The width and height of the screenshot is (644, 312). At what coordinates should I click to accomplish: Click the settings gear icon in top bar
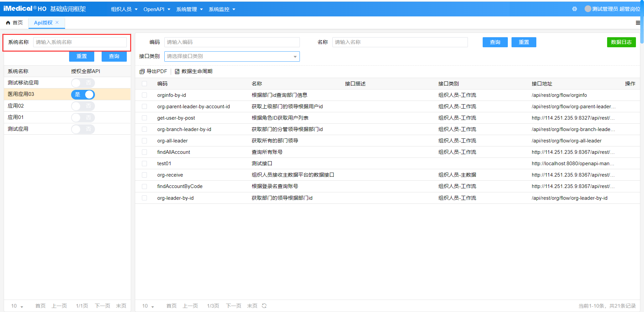click(x=574, y=9)
